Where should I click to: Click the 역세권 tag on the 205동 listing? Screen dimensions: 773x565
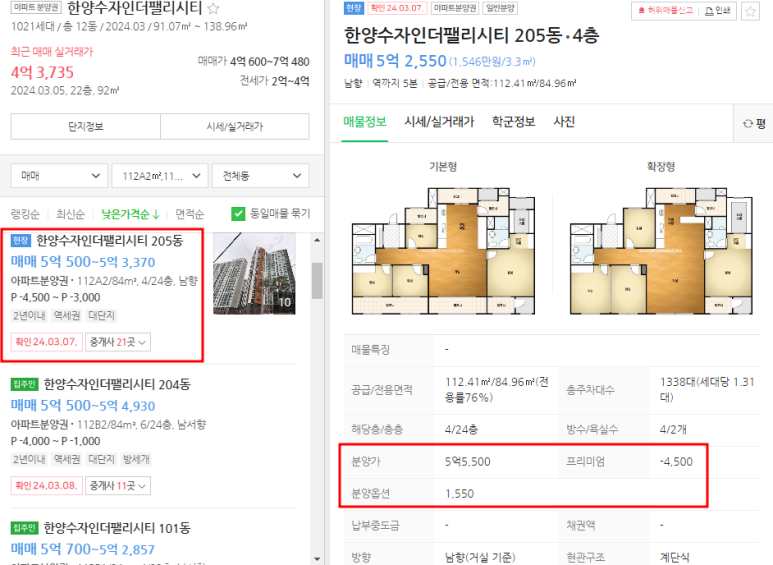point(67,316)
